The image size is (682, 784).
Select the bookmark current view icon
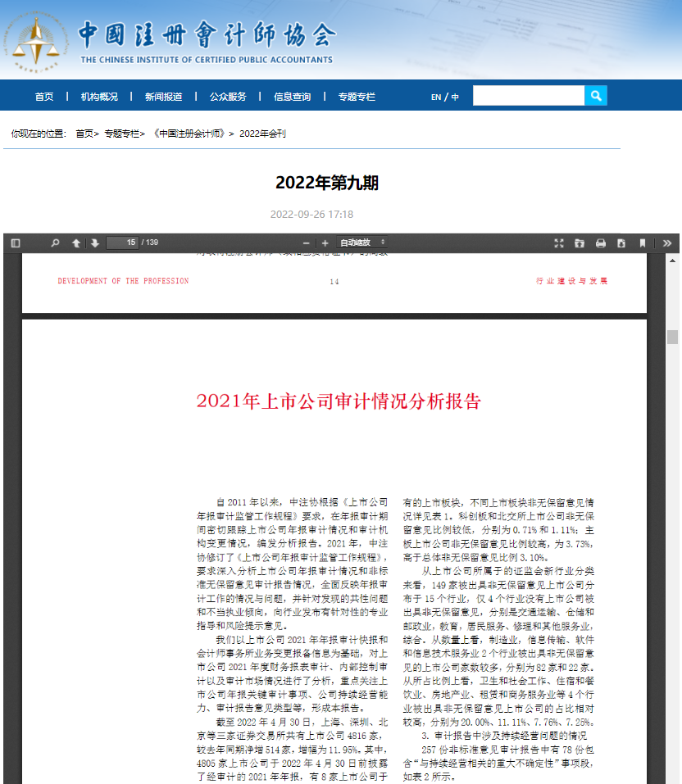point(643,242)
